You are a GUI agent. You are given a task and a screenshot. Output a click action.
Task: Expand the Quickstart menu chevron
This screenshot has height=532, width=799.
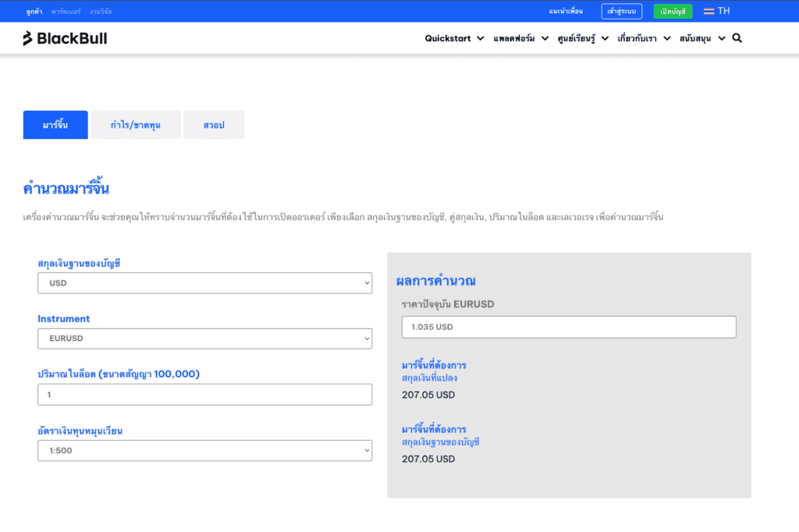pos(480,39)
